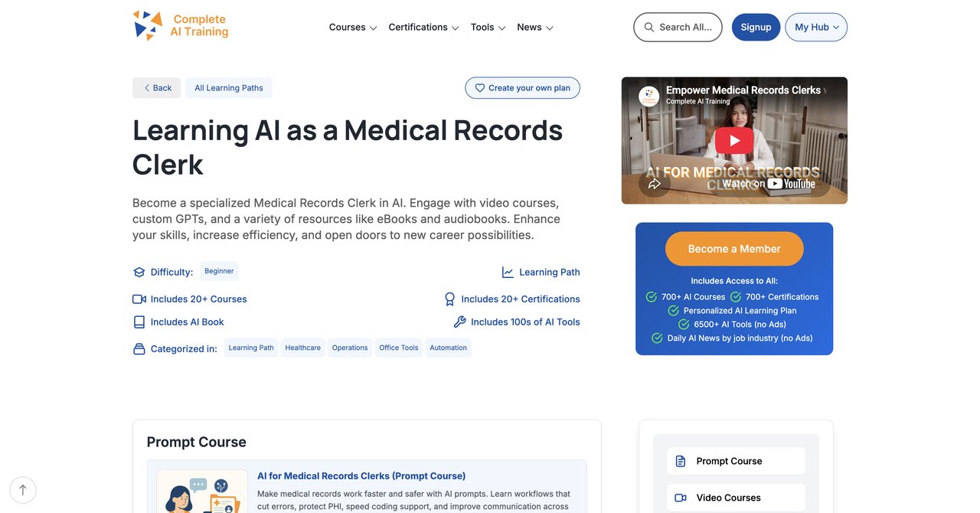Click the document icon beside Prompt Course
This screenshot has width=980, height=513.
[681, 461]
